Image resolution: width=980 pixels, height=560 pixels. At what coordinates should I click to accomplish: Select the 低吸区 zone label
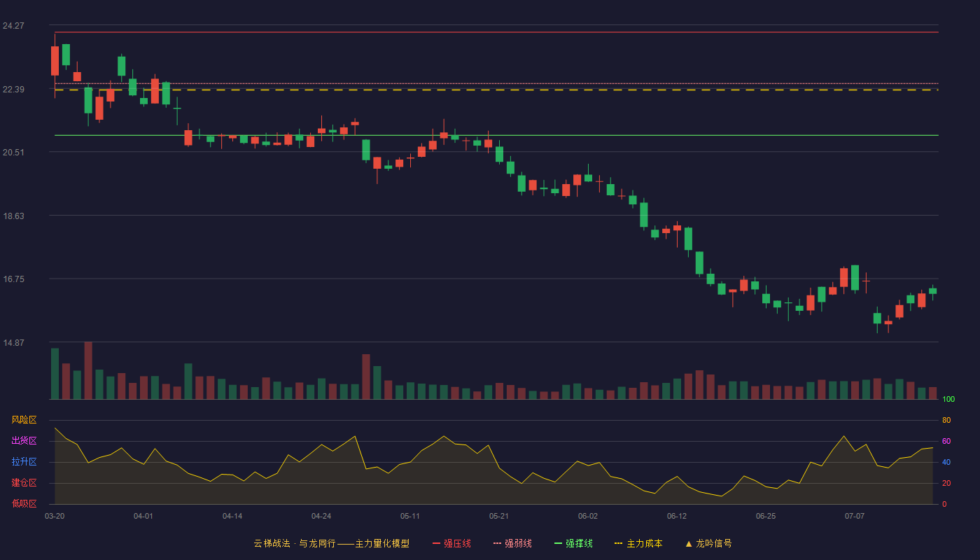24,503
